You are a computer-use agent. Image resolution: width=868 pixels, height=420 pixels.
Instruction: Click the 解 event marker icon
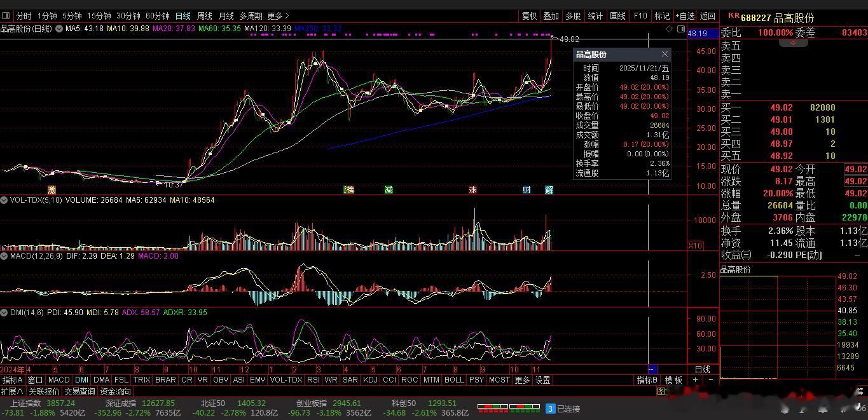549,189
